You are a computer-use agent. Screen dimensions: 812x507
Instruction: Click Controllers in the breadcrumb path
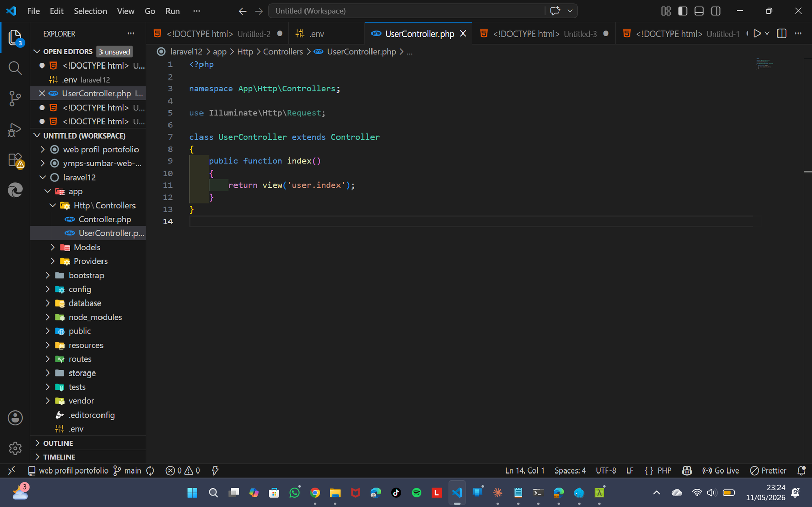pyautogui.click(x=283, y=51)
